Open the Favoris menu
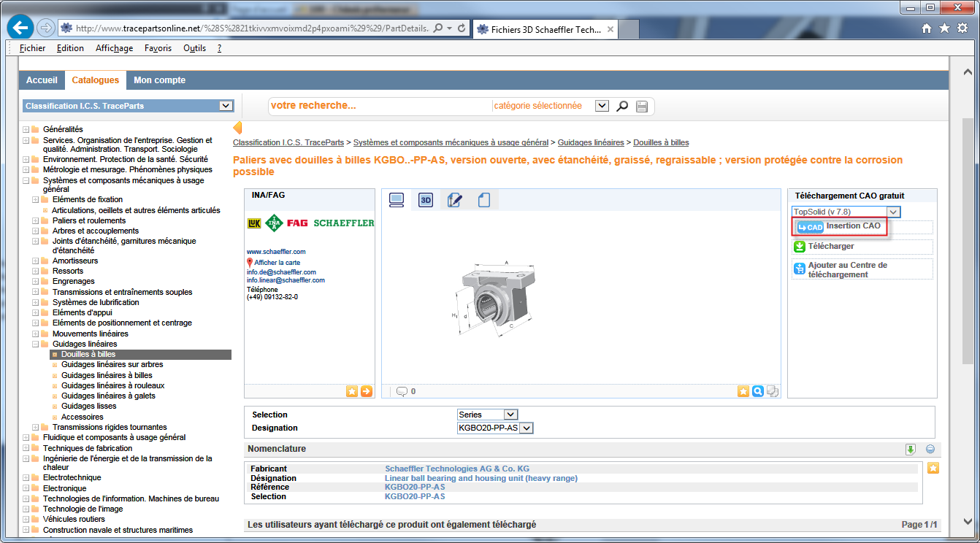 (158, 48)
